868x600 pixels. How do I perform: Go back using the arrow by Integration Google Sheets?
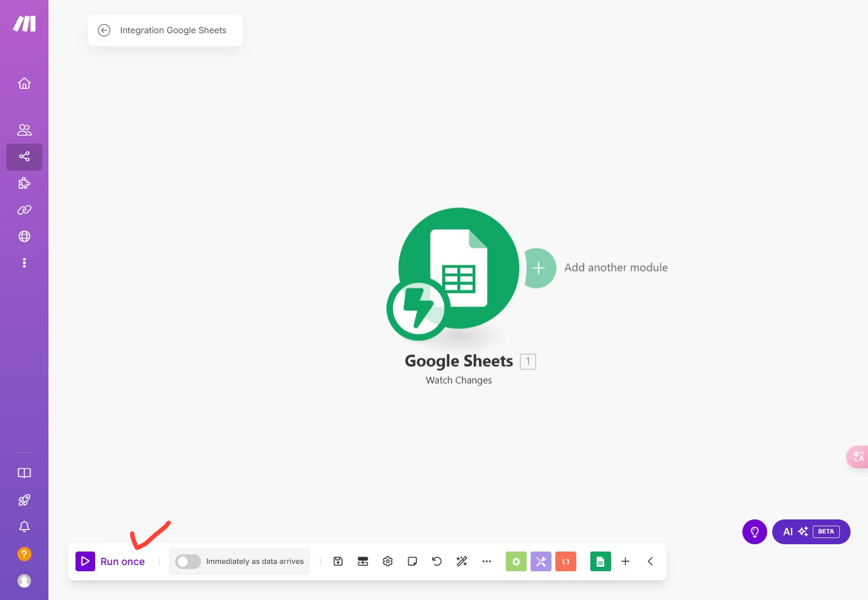pyautogui.click(x=104, y=30)
